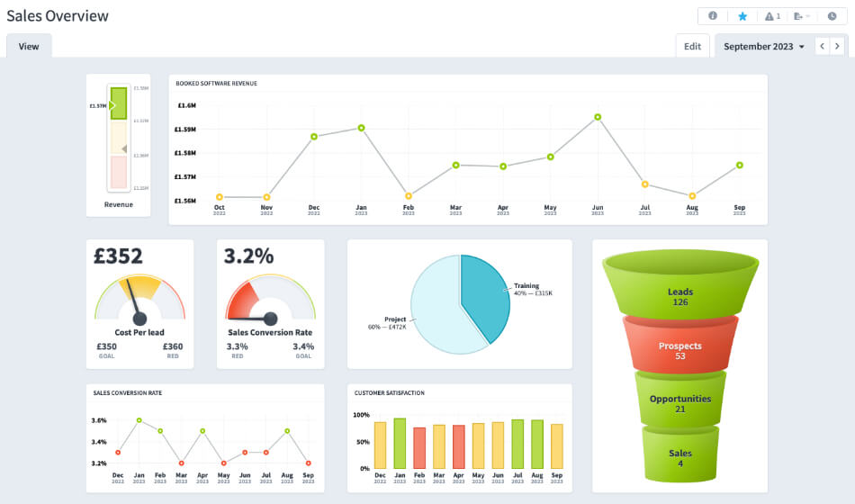Click the clock history icon

pyautogui.click(x=832, y=16)
